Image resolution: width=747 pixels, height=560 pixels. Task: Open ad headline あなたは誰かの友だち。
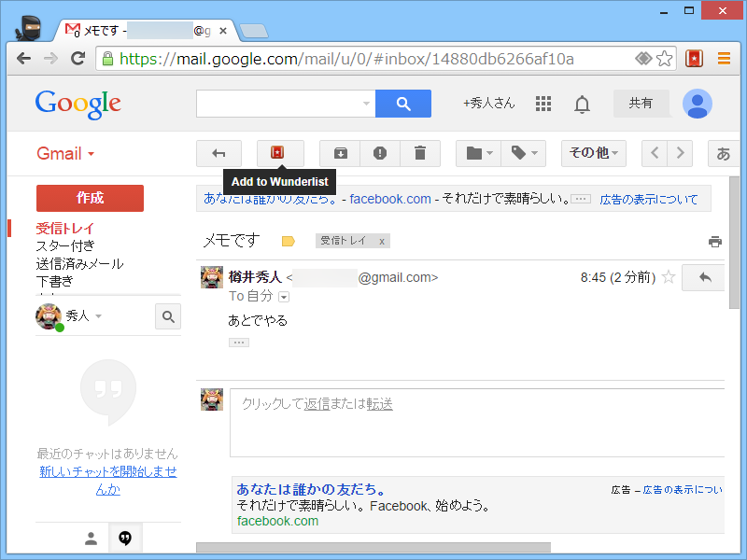pos(311,489)
